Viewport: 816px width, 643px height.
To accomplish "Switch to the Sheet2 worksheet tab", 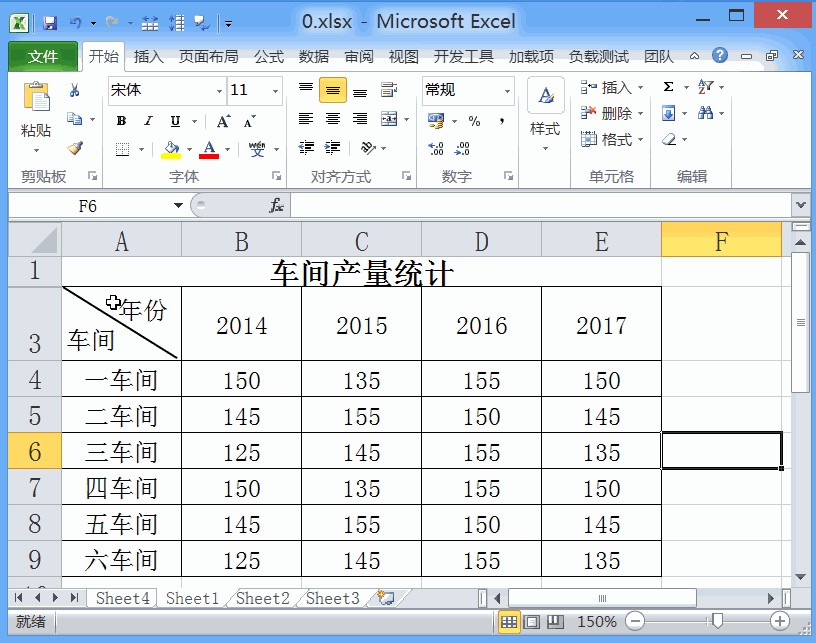I will click(261, 598).
